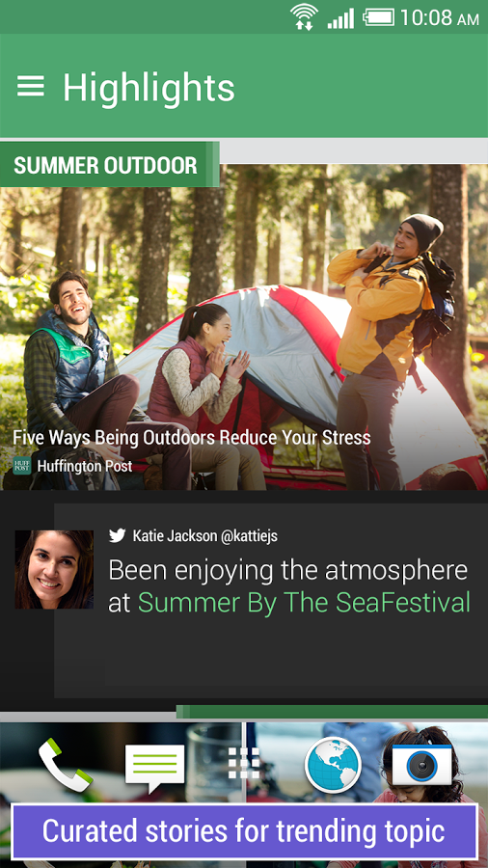488x868 pixels.
Task: Tap the Highlights title
Action: point(149,88)
